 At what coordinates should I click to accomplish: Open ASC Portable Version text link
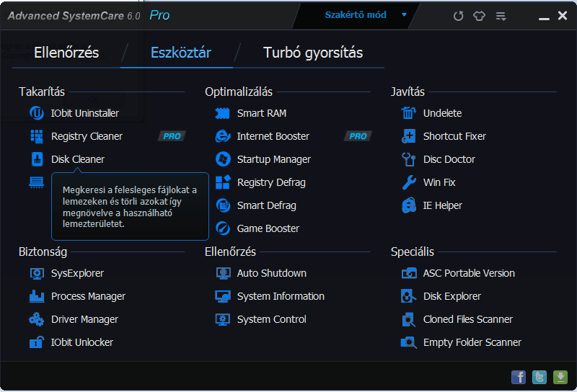click(469, 273)
